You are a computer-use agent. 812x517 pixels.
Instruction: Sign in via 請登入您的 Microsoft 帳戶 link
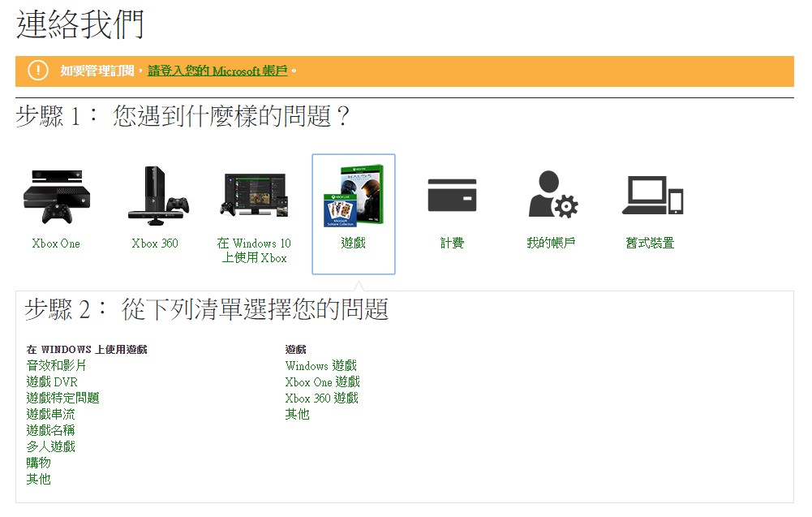tap(217, 71)
